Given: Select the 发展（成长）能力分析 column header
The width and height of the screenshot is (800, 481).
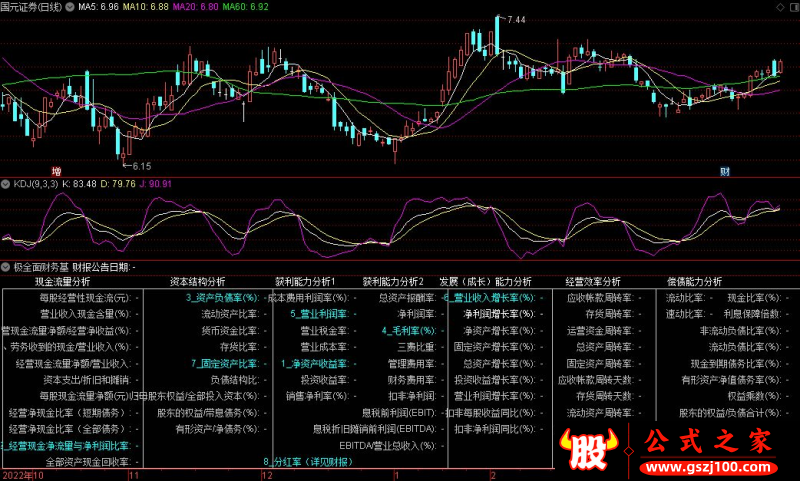Looking at the screenshot, I should point(485,282).
